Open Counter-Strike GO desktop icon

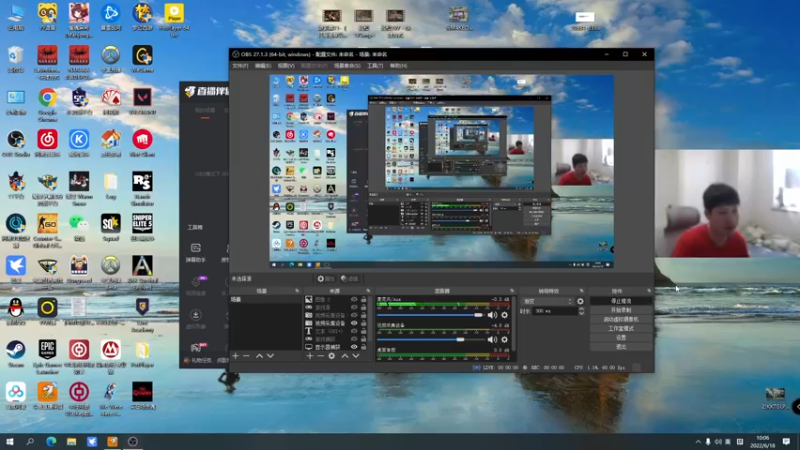[47, 223]
